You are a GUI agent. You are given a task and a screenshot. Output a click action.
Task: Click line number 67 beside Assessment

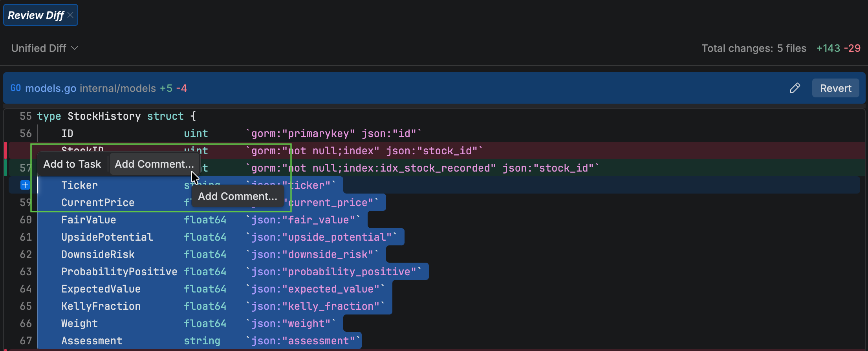point(26,341)
